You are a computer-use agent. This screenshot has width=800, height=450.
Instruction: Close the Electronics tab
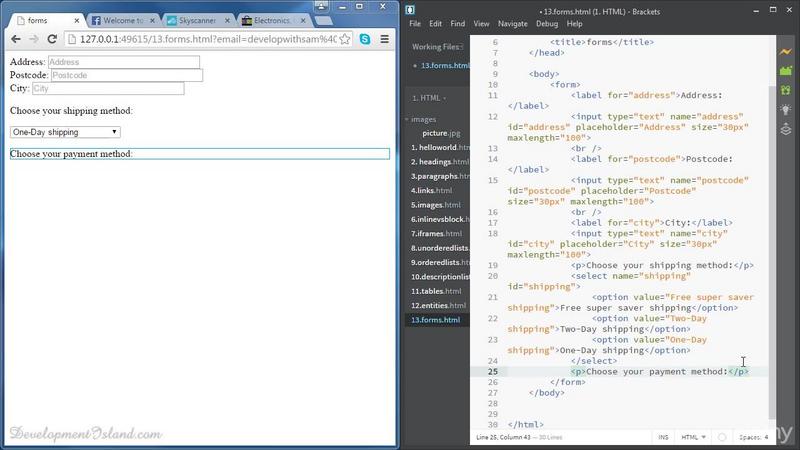coord(303,20)
